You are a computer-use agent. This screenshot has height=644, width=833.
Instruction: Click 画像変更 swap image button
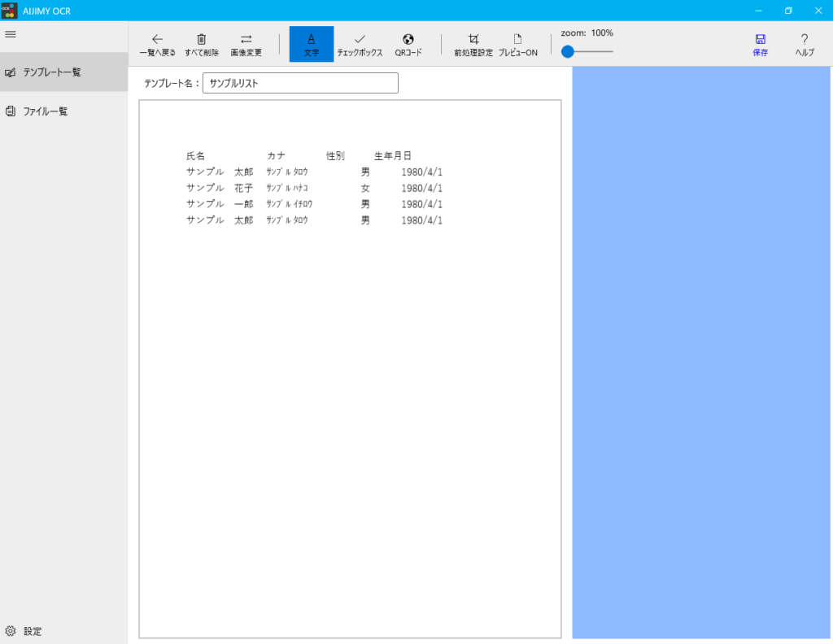tap(246, 45)
